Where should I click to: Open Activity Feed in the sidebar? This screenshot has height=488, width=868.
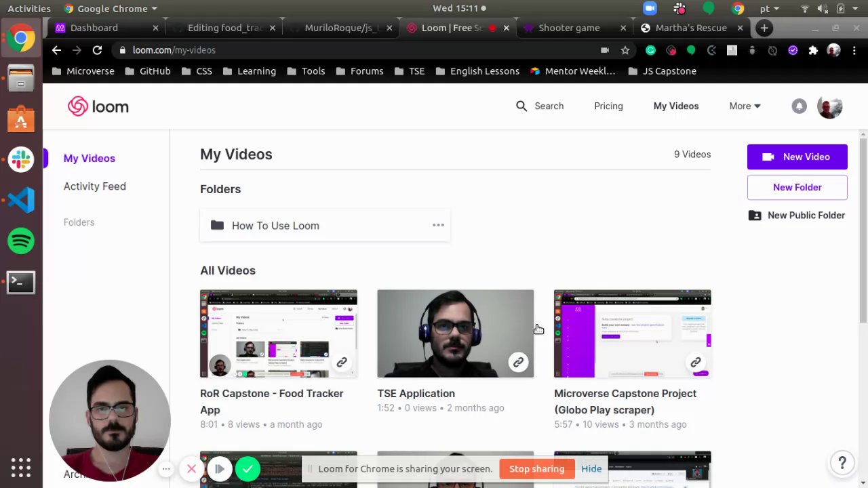coord(94,186)
